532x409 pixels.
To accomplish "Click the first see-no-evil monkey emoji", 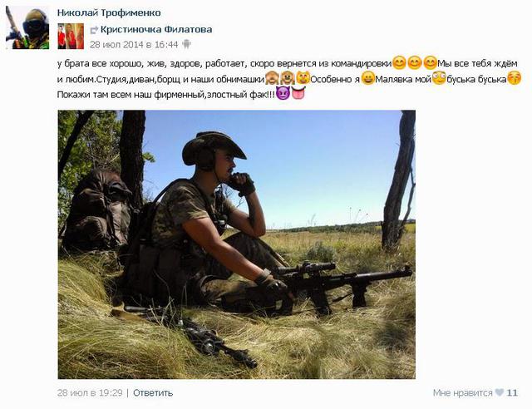I will click(x=272, y=78).
